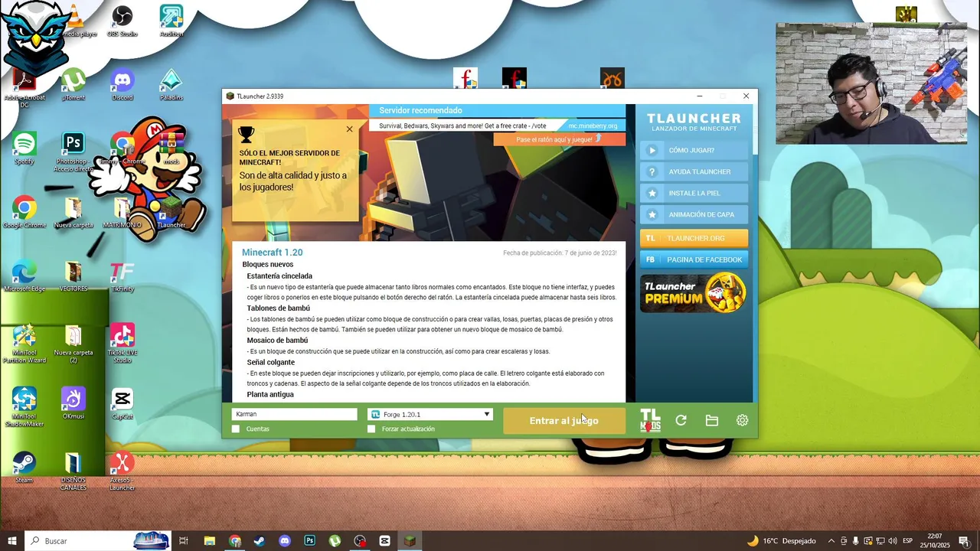The width and height of the screenshot is (980, 551).
Task: Select the mc.mineberry.org server address
Action: [x=593, y=126]
